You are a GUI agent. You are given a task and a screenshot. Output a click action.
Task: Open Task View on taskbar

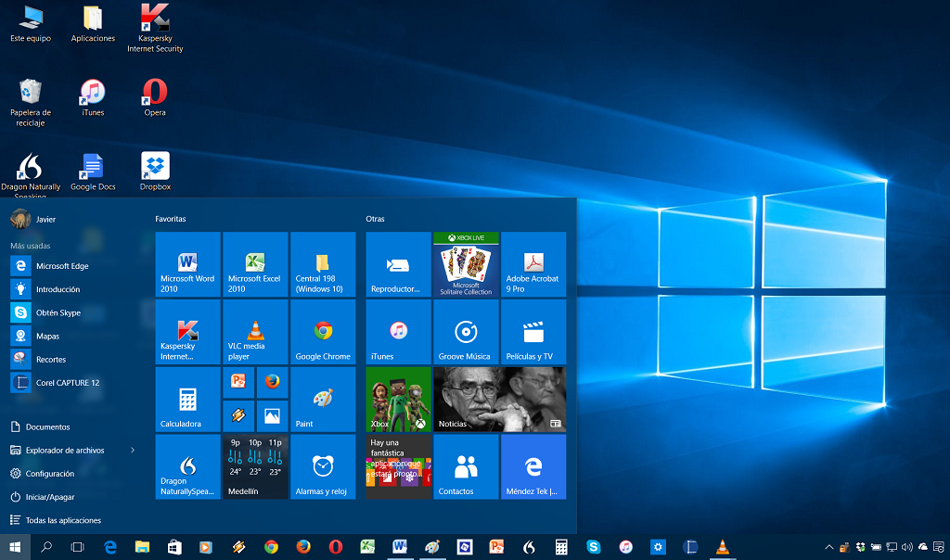pos(78,547)
